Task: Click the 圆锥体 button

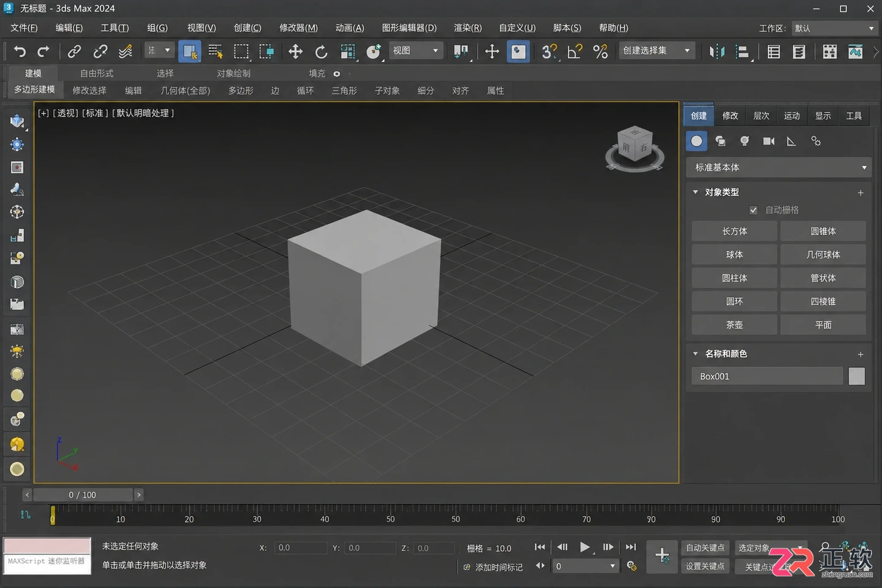Action: pyautogui.click(x=823, y=231)
